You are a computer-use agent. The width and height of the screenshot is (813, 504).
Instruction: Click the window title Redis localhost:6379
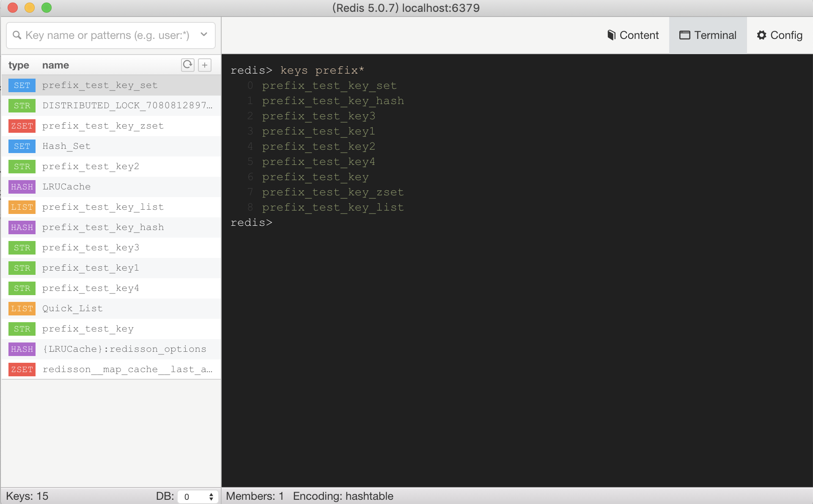click(x=406, y=8)
